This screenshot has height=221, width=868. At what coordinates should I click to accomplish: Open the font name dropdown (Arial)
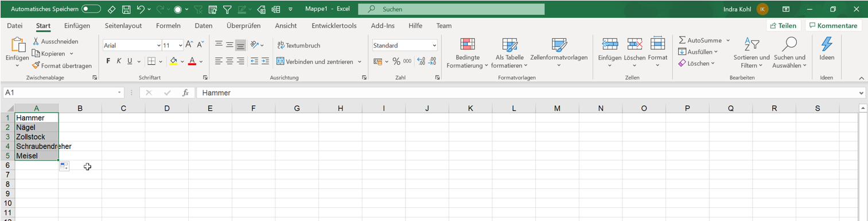click(x=158, y=45)
